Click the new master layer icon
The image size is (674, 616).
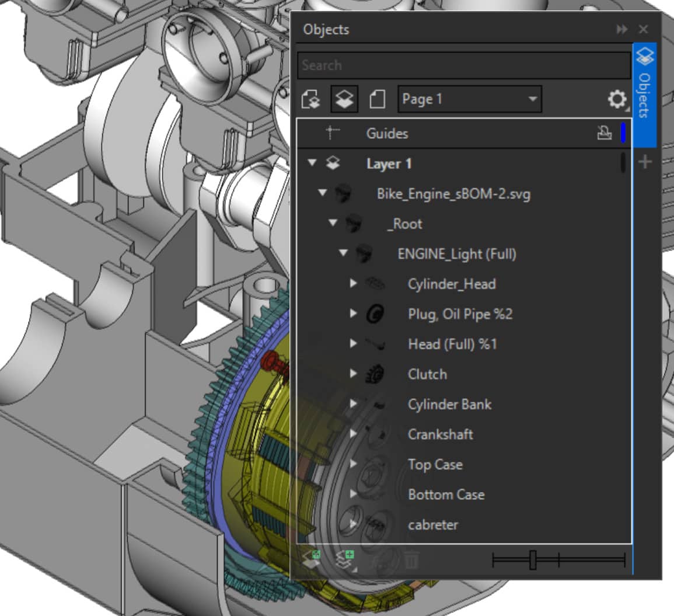click(346, 559)
